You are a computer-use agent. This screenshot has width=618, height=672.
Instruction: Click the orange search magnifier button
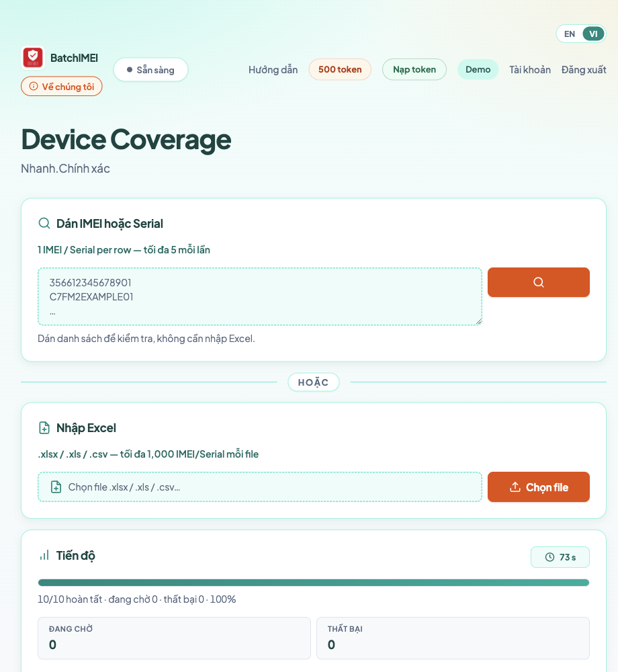pyautogui.click(x=538, y=282)
